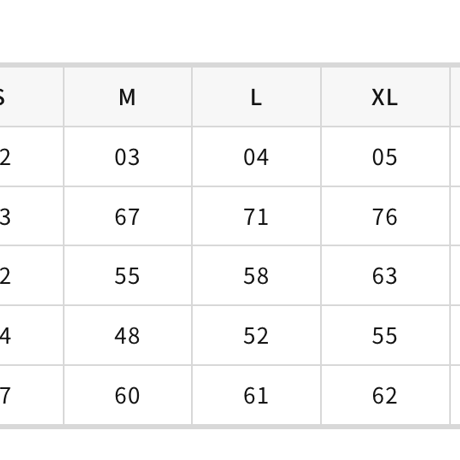Select cell 03 under M column

(128, 157)
